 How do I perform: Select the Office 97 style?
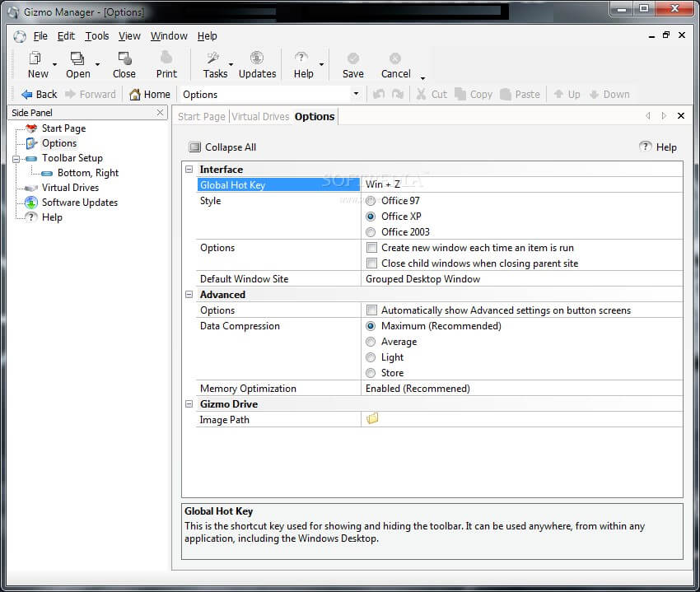371,201
